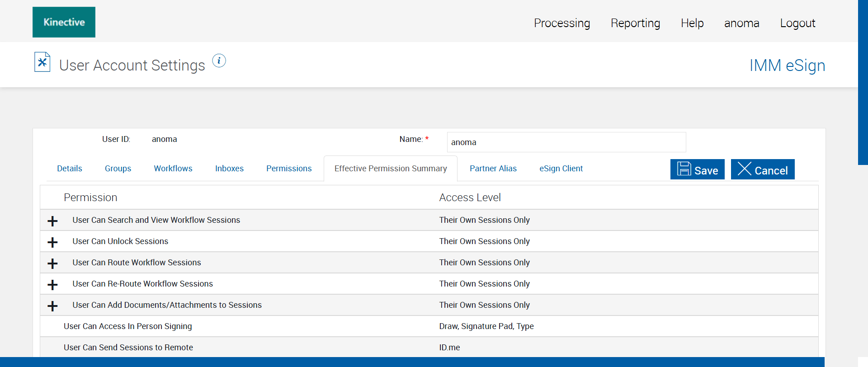Save the user account settings
This screenshot has height=367, width=868.
point(697,169)
